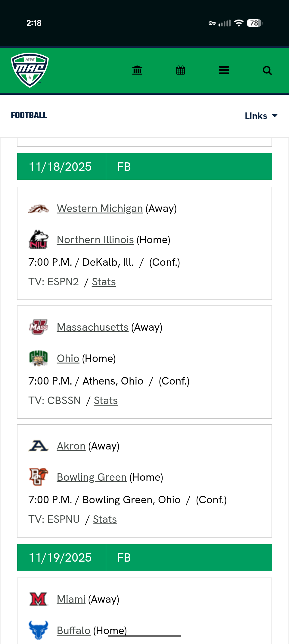
Task: Open the Western Michigan team link
Action: 100,209
